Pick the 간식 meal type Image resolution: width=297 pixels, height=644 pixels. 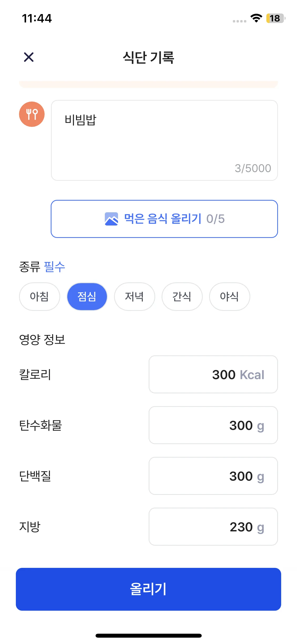point(182,296)
